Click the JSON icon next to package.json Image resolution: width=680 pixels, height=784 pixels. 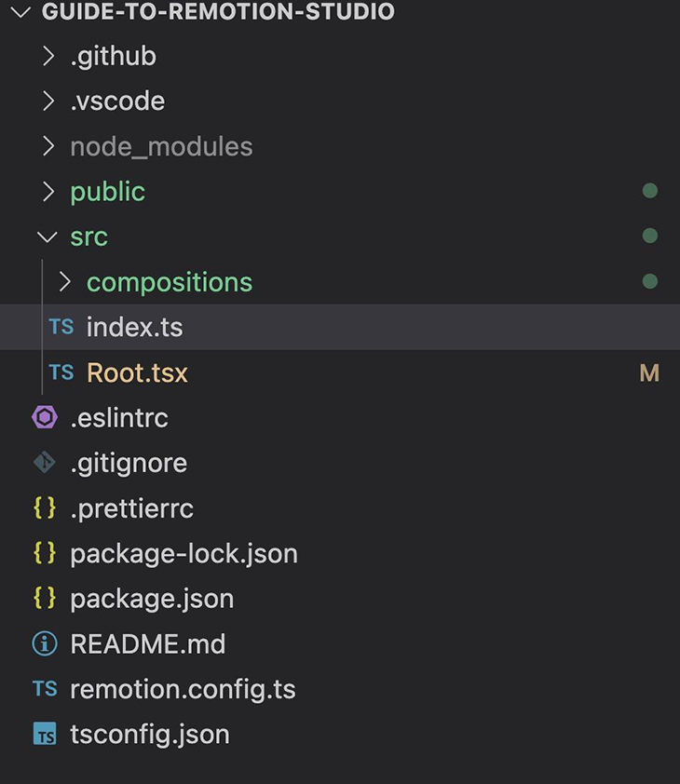tap(44, 599)
